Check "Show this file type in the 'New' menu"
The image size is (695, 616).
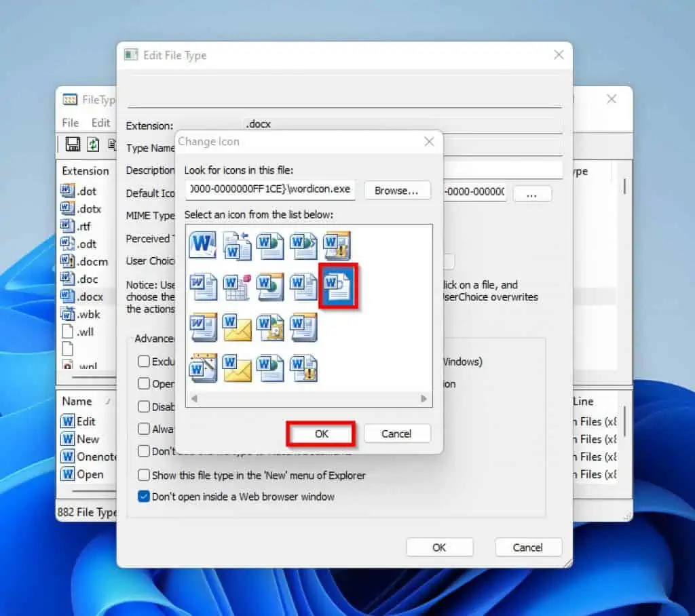tap(144, 476)
